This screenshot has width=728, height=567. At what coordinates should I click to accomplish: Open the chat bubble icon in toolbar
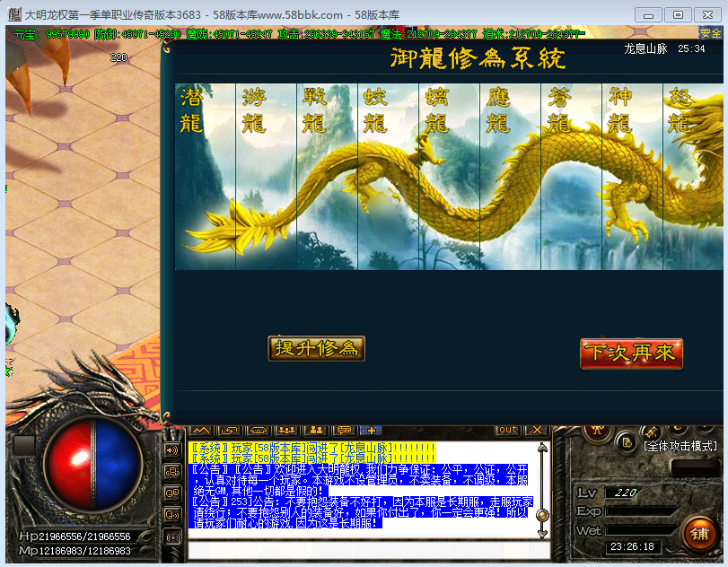344,431
